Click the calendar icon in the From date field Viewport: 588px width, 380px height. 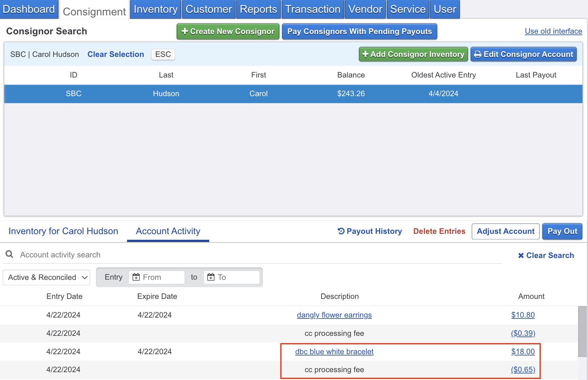[136, 277]
